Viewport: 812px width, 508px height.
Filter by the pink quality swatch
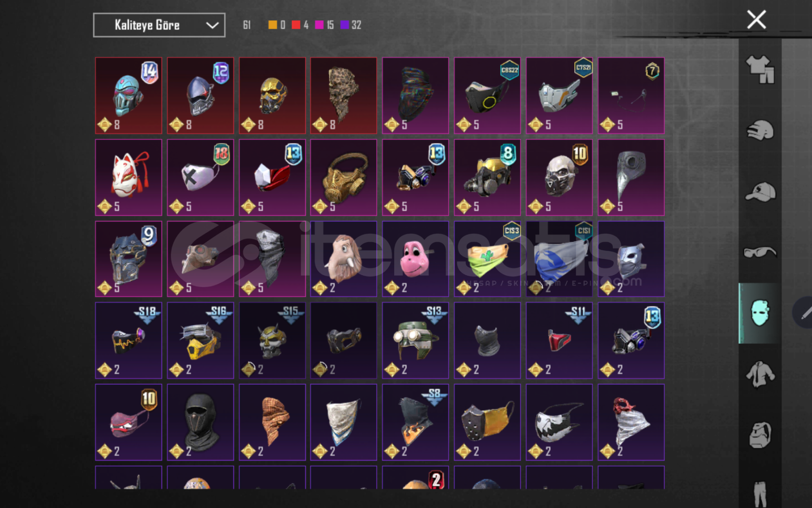(319, 25)
